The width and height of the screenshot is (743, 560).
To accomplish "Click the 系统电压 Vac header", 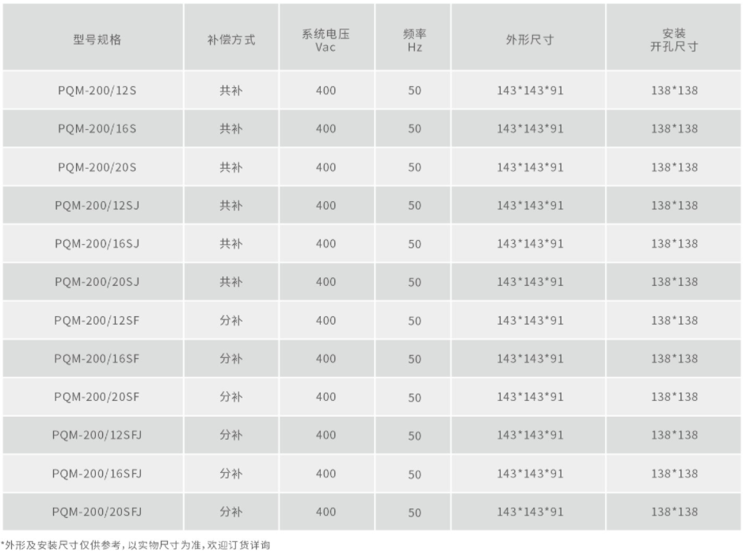I will coord(326,37).
